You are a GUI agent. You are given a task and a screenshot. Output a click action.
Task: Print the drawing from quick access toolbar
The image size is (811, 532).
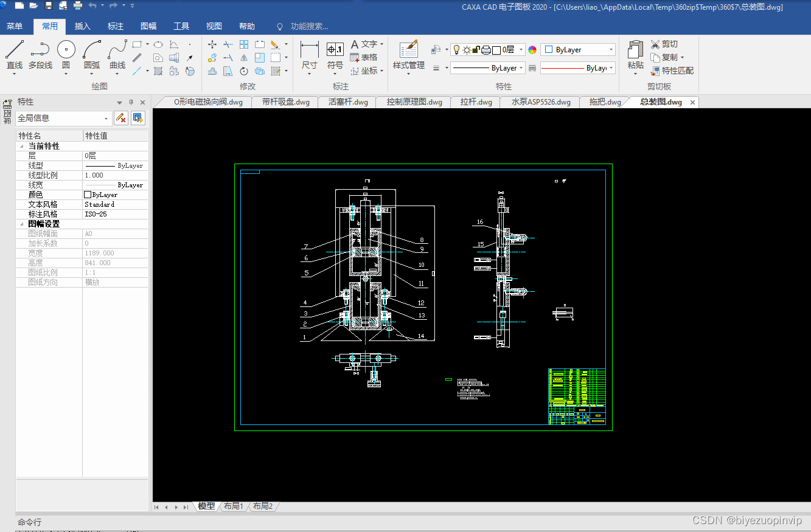click(x=78, y=6)
